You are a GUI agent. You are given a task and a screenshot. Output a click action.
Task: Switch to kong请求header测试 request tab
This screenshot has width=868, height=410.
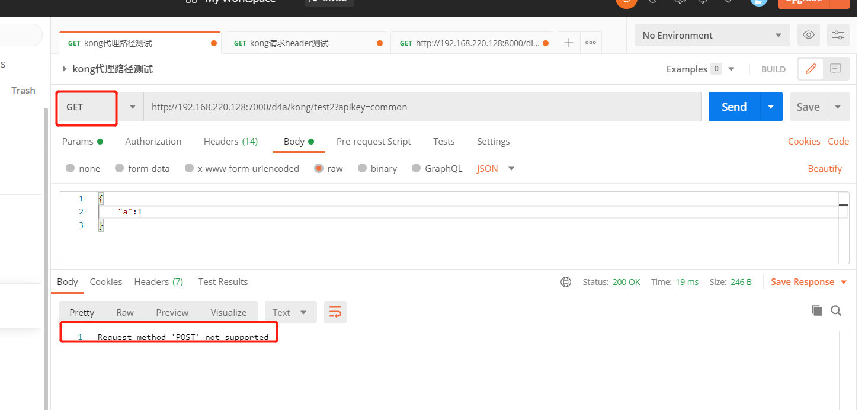pos(306,43)
